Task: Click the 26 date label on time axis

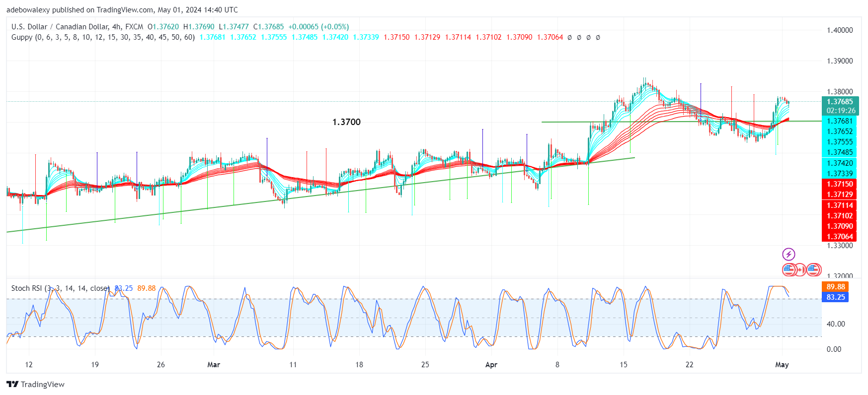Action: 161,365
